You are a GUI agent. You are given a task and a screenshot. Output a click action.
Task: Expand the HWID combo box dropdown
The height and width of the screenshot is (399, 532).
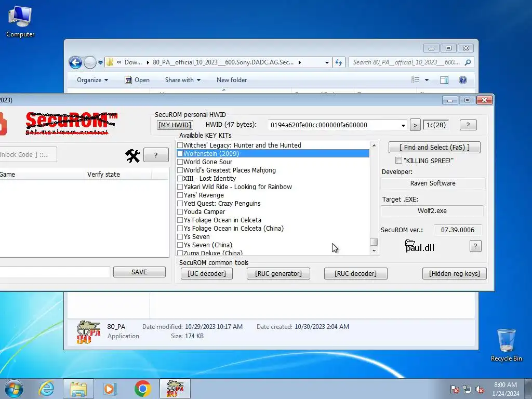403,125
